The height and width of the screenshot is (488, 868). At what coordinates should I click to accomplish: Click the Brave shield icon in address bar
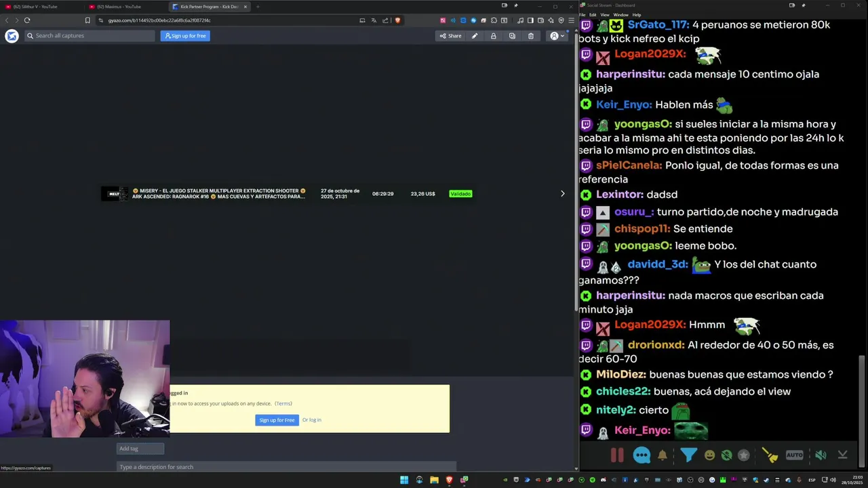pos(397,20)
